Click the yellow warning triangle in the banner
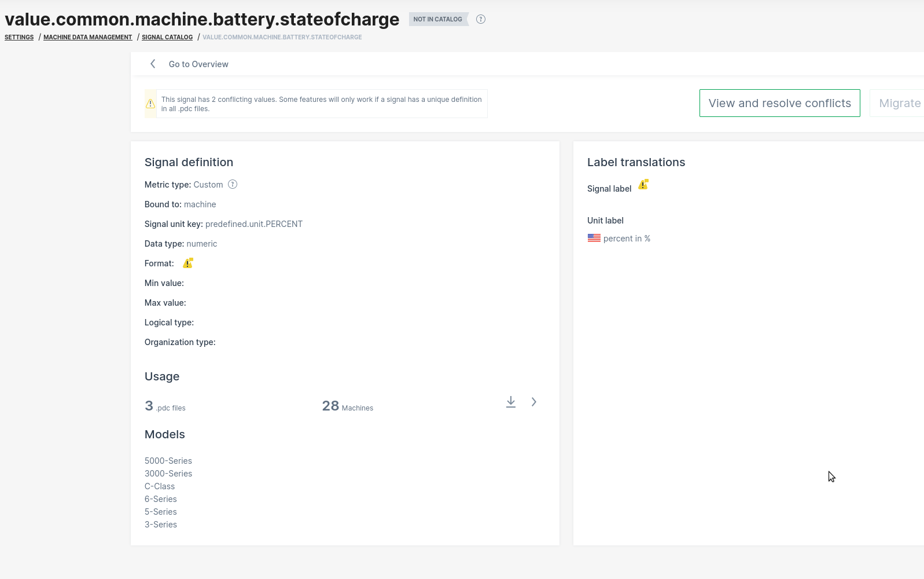 pos(150,104)
